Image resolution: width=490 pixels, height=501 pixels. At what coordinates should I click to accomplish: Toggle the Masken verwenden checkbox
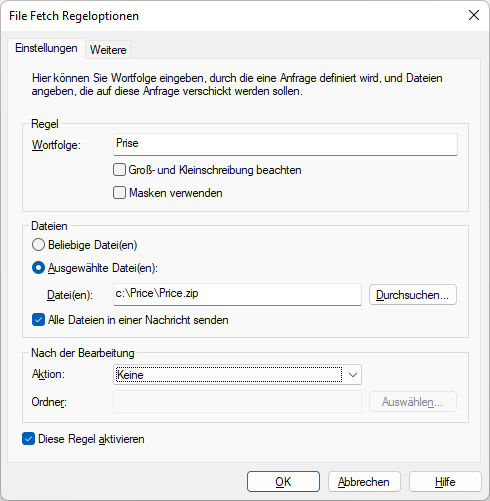119,193
